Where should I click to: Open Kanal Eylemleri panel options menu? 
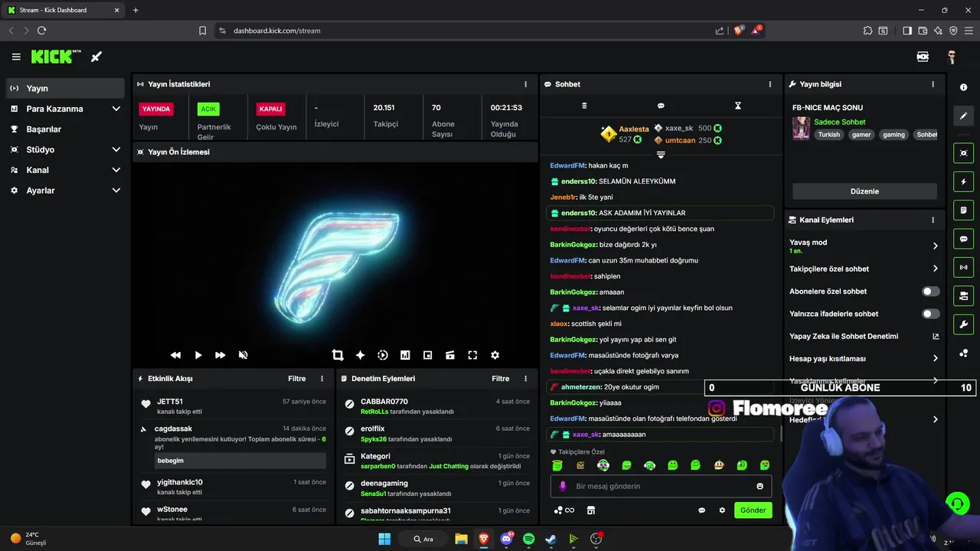tap(933, 220)
